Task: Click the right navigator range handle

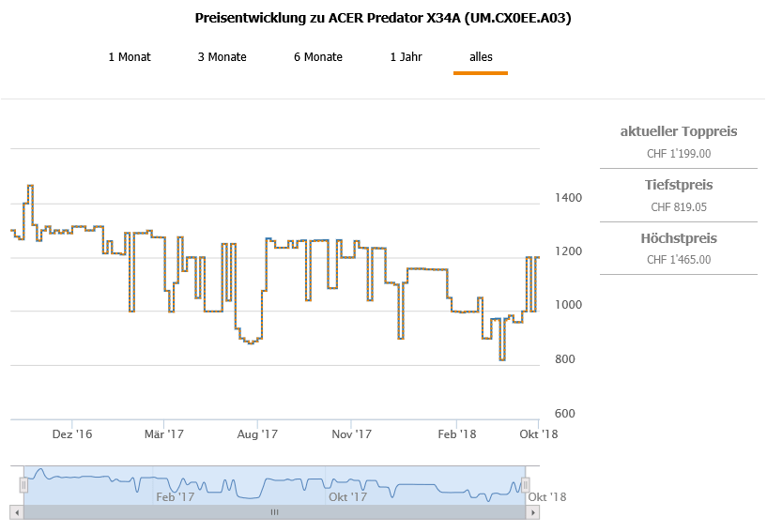Action: pos(525,484)
